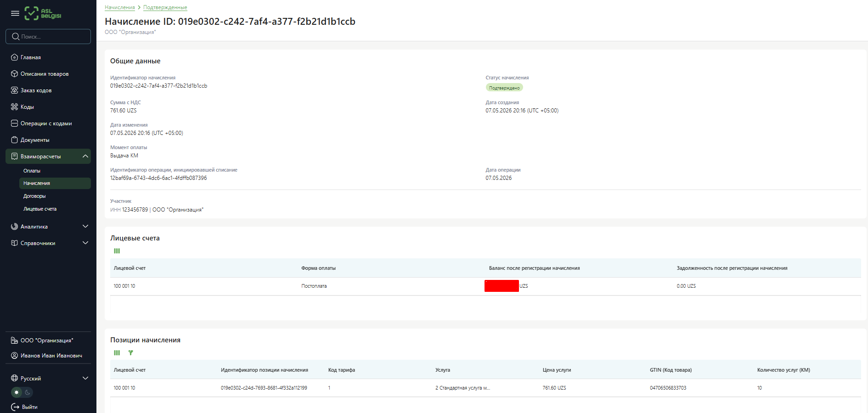Click the Операции с кодами icon

(14, 123)
